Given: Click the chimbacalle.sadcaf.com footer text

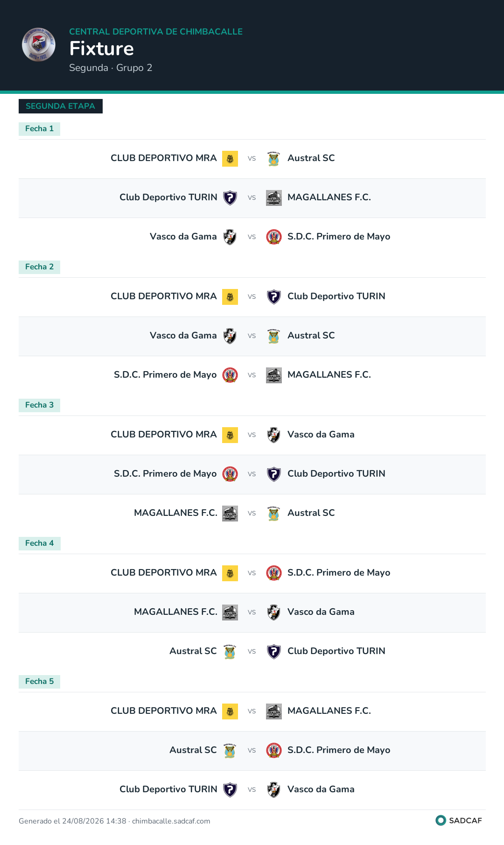Looking at the screenshot, I should (171, 821).
